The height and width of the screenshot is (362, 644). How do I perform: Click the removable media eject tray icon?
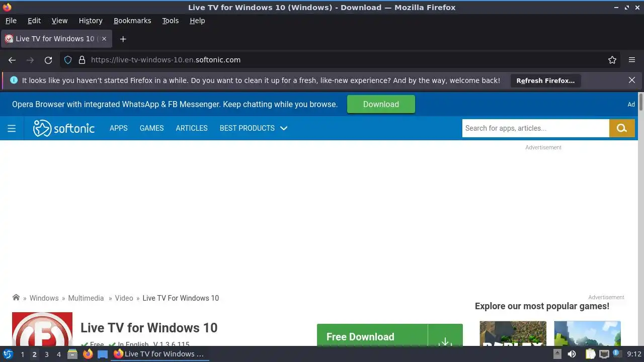pos(557,354)
